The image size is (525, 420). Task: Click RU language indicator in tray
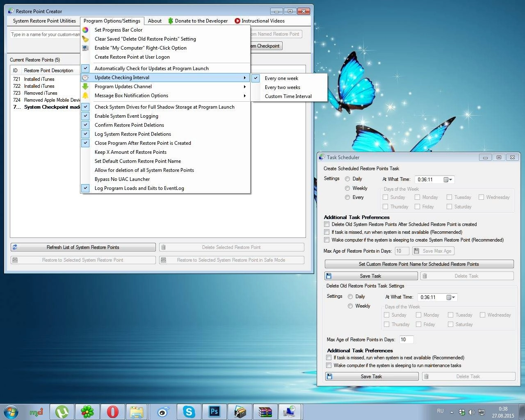click(x=440, y=411)
